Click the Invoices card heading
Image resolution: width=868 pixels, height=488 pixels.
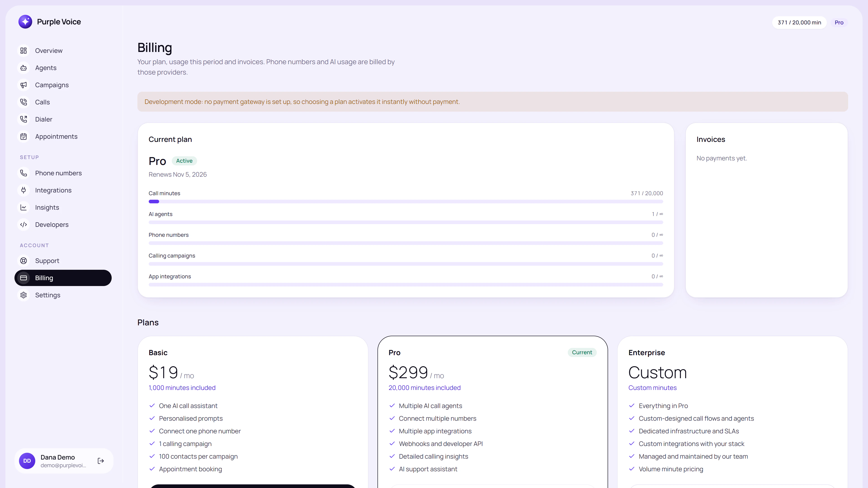[711, 139]
